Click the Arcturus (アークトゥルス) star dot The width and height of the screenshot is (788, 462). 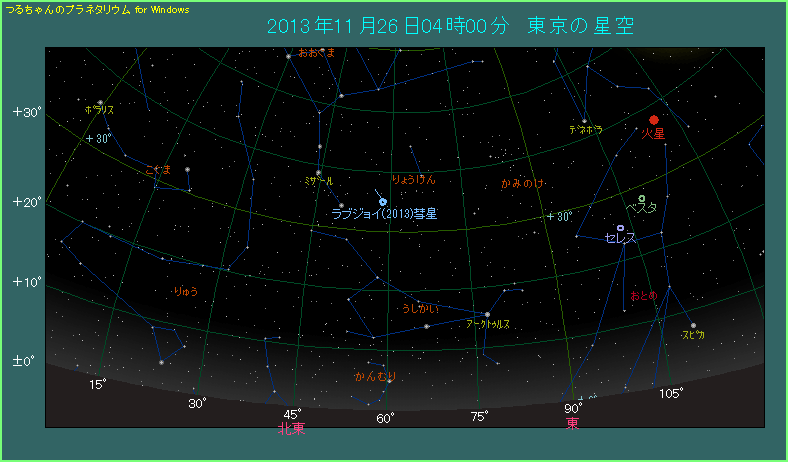[x=487, y=315]
